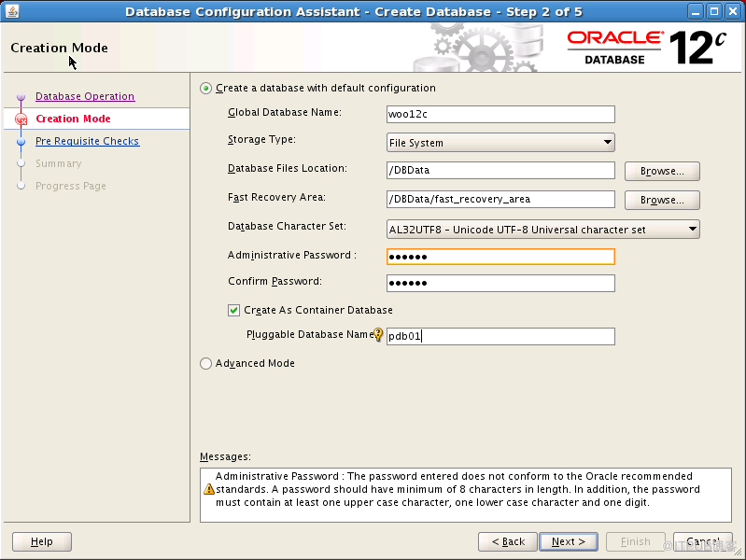Click the warning icon in Messages box
This screenshot has width=746, height=560.
(209, 489)
